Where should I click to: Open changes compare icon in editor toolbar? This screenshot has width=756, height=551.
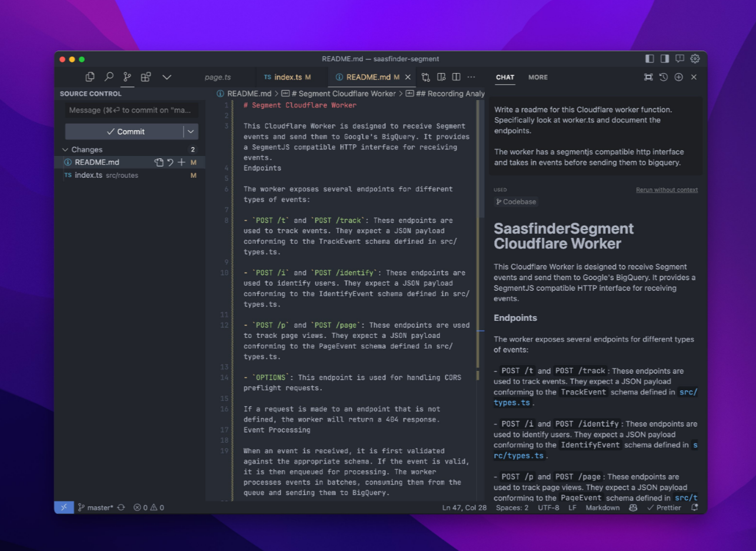(x=425, y=77)
